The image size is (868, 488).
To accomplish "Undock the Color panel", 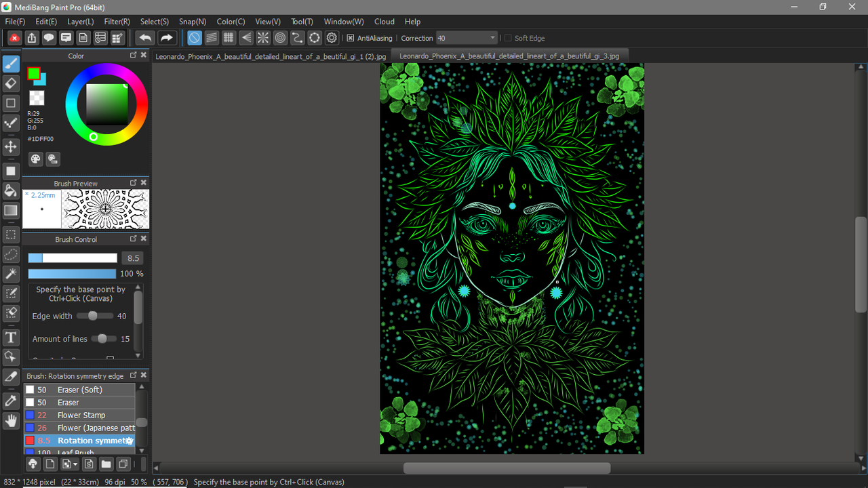I will point(134,56).
